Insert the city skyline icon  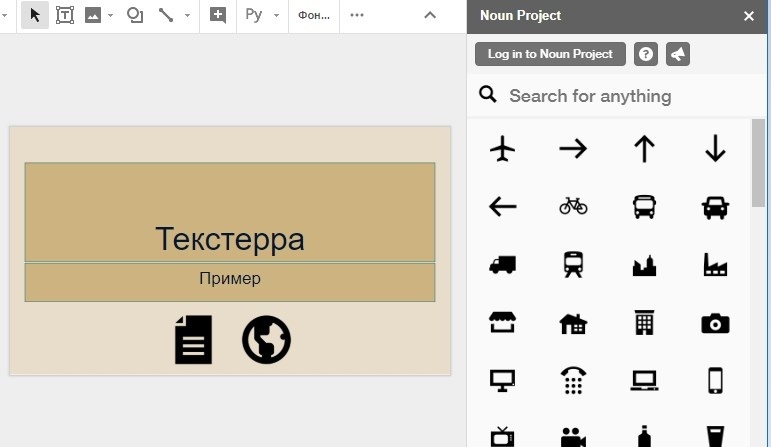point(644,266)
